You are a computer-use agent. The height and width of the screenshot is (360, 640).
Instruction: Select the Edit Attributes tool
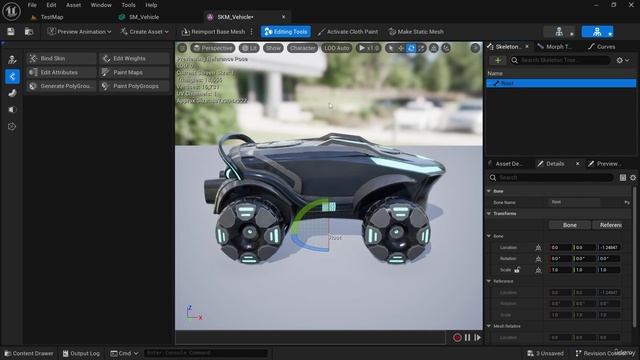62,72
